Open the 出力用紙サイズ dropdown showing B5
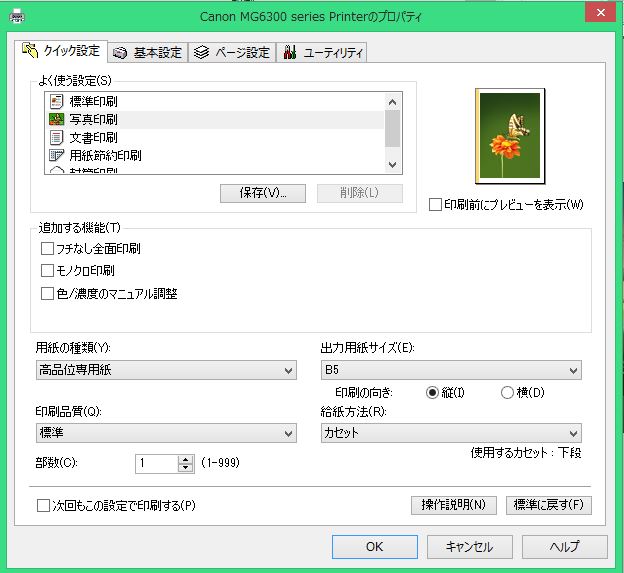 451,370
